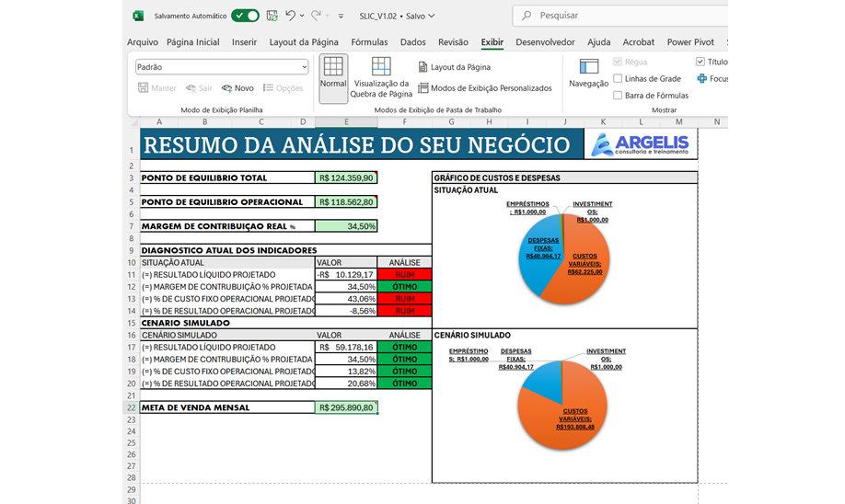845x504 pixels.
Task: Open Customize Quick Access Toolbar dropdown
Action: coord(341,17)
